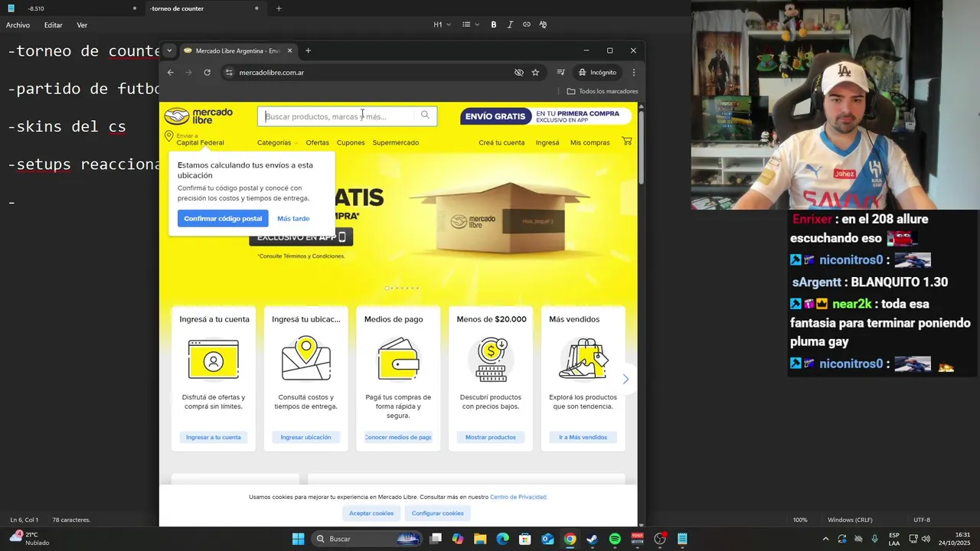
Task: Toggle bold formatting in Notepad
Action: coord(494,24)
